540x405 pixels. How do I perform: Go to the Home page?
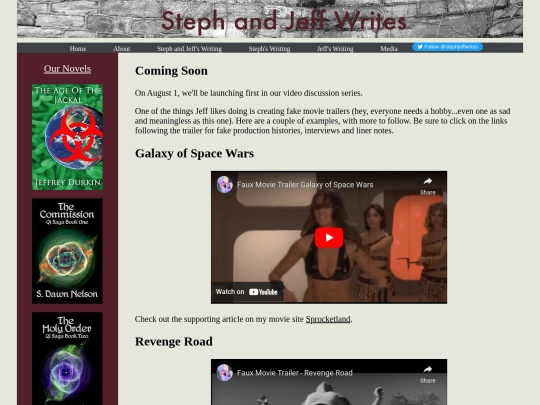pyautogui.click(x=78, y=49)
